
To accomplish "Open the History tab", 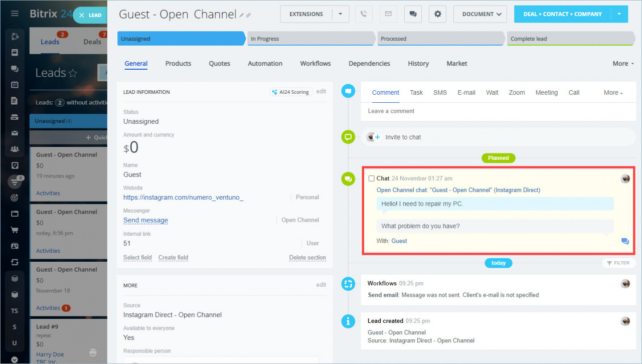I will 418,64.
